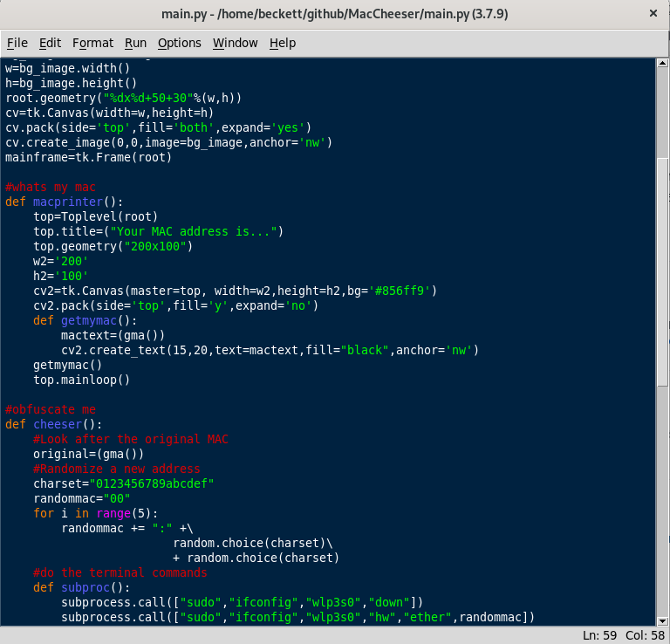This screenshot has width=670, height=644.
Task: Click the line top.geometry("200x100")
Action: click(113, 247)
